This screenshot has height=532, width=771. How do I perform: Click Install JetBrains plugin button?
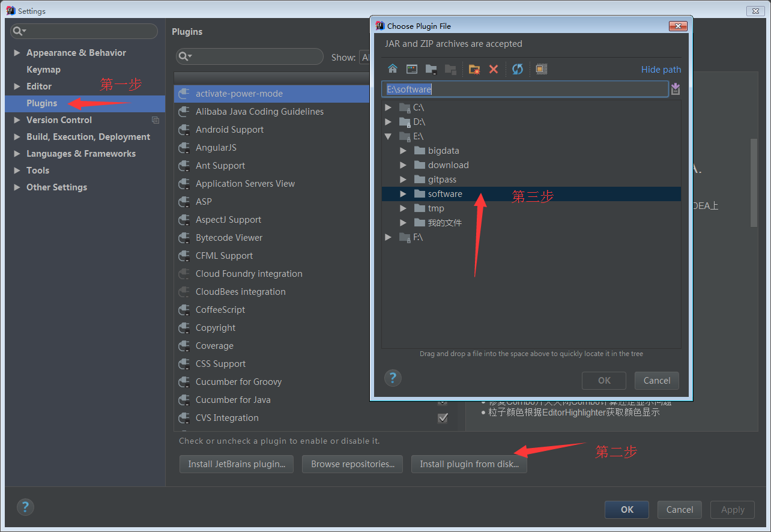pyautogui.click(x=237, y=464)
